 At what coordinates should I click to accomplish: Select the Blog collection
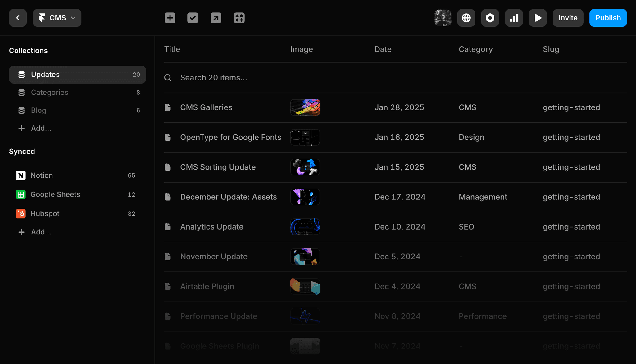tap(39, 110)
